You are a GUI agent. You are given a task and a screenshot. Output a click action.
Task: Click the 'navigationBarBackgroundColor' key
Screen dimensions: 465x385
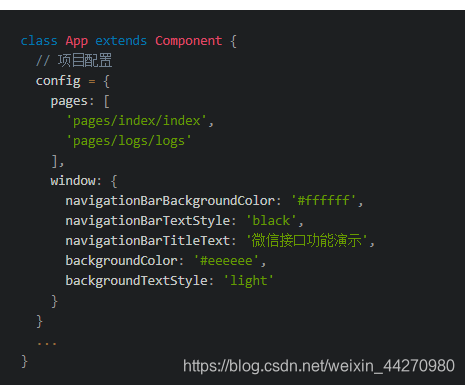coord(170,201)
